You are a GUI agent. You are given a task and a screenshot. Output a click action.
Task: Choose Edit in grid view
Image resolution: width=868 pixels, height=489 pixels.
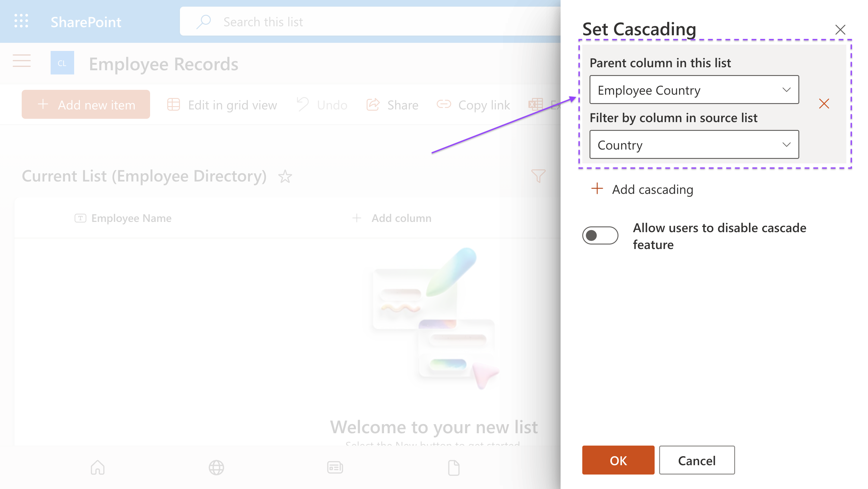coord(222,105)
